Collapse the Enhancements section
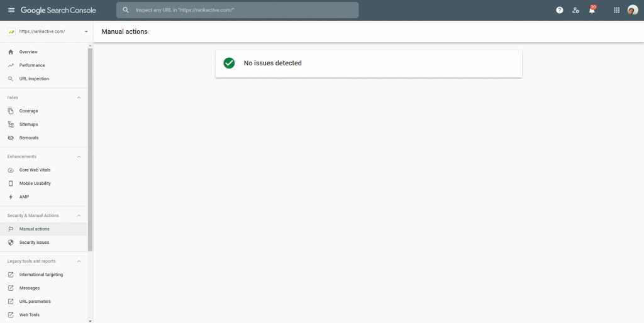The width and height of the screenshot is (644, 323). click(x=79, y=156)
